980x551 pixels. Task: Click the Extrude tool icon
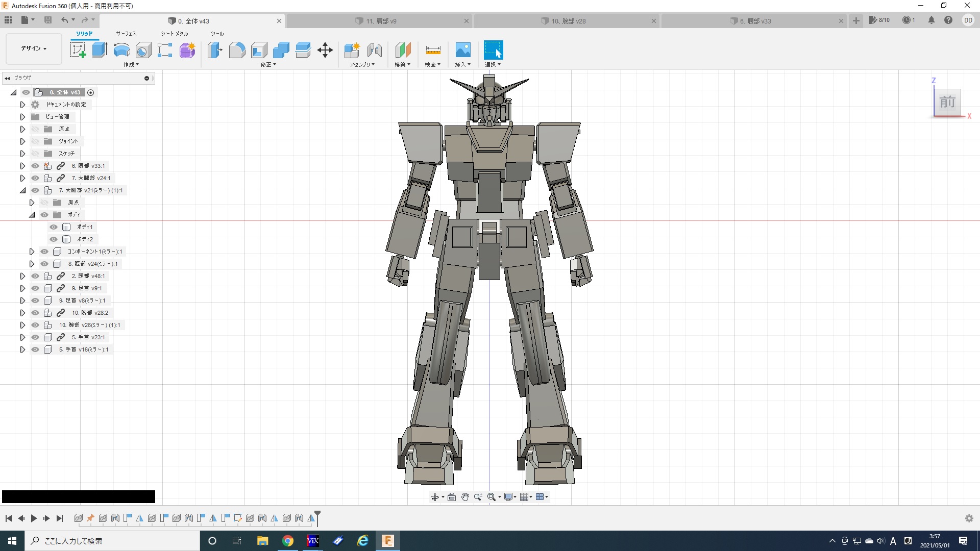tap(100, 50)
